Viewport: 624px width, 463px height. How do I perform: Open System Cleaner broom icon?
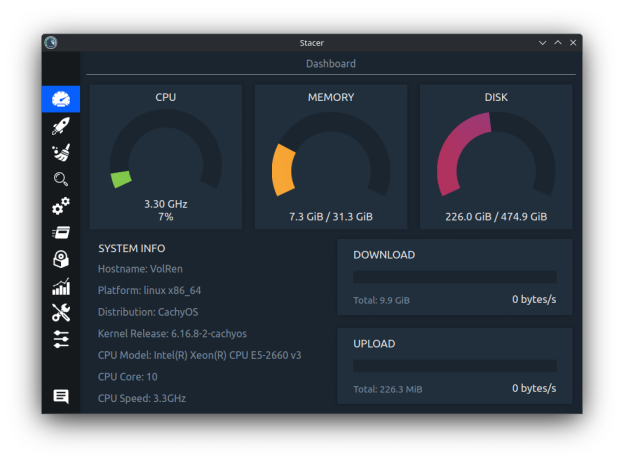point(61,153)
